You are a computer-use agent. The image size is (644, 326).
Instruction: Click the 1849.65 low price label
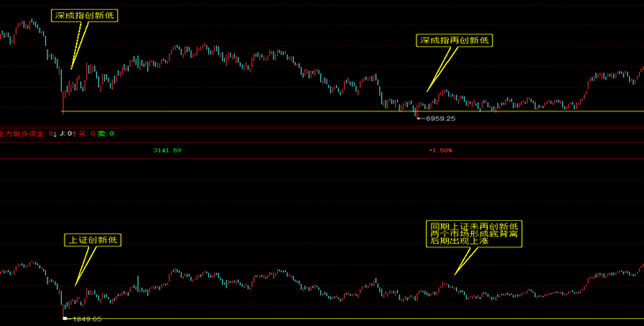[86, 319]
